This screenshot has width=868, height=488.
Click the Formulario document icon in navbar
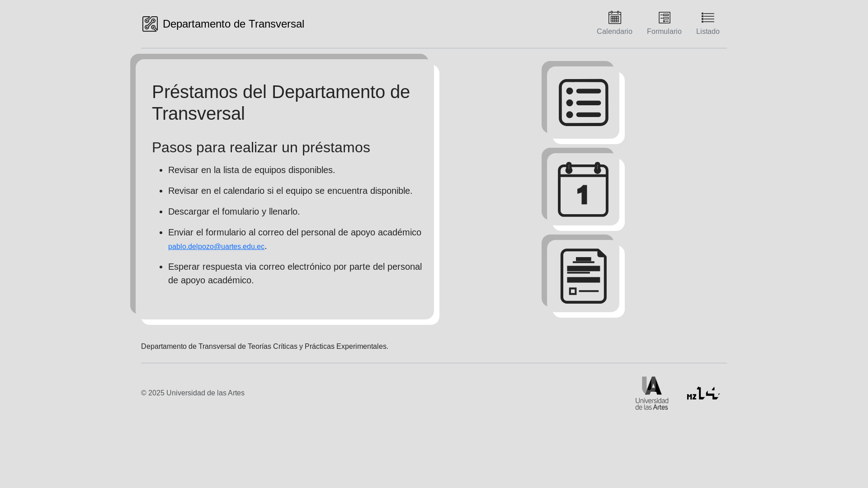(x=665, y=18)
